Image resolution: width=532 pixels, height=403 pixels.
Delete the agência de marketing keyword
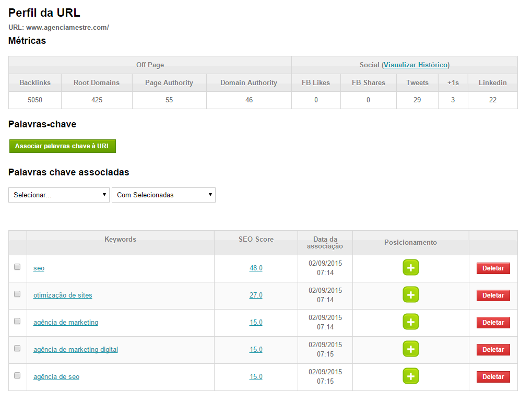click(x=493, y=323)
